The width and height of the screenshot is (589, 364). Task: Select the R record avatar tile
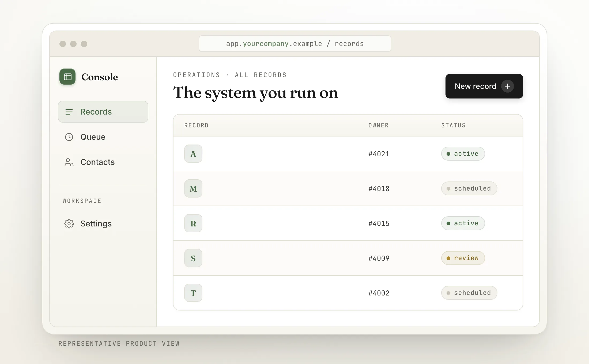tap(193, 223)
